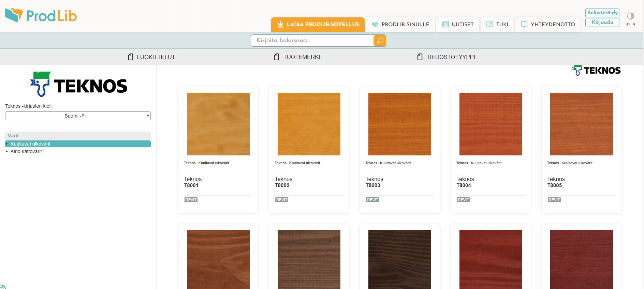Click the Tuotemerkit file icon
This screenshot has width=644, height=289.
pos(277,57)
